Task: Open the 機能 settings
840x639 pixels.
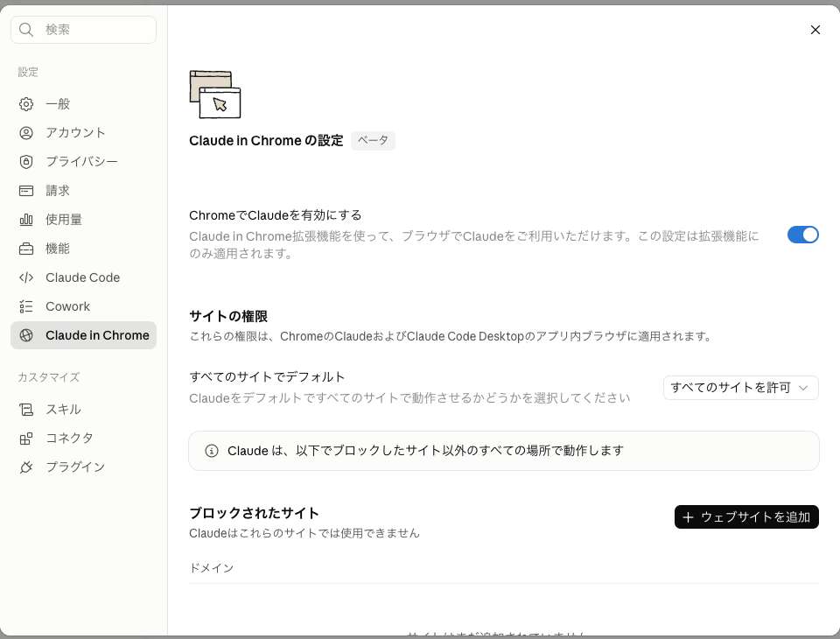Action: (84, 249)
